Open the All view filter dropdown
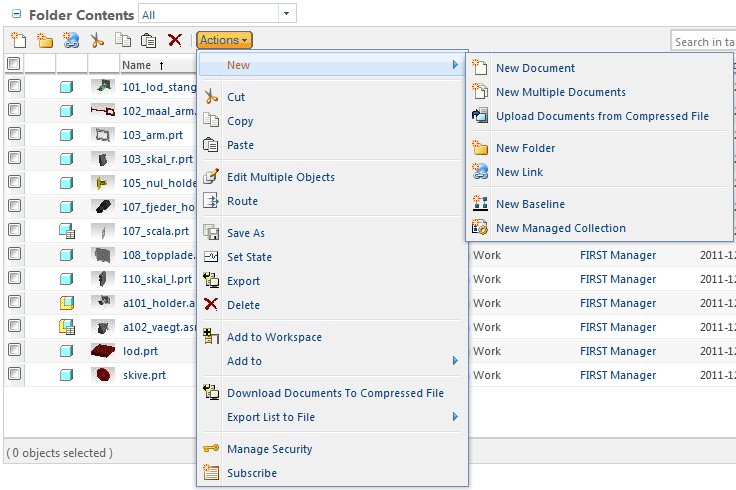736x490 pixels. [287, 13]
